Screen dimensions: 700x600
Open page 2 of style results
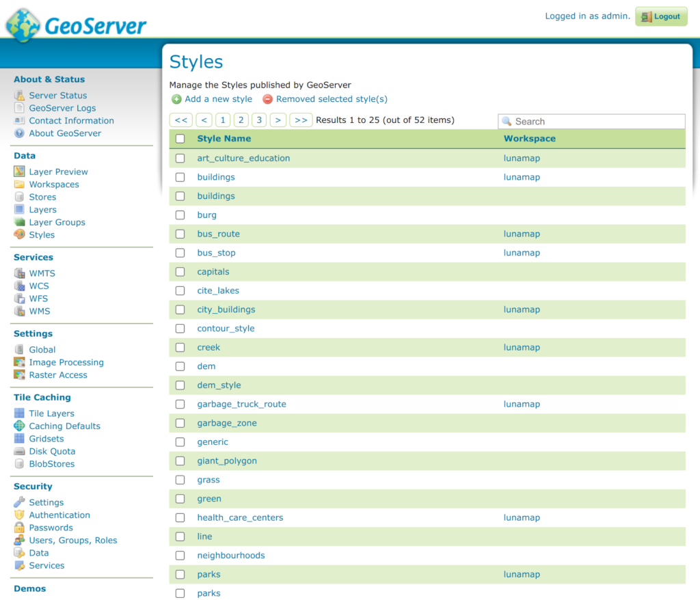pyautogui.click(x=241, y=120)
